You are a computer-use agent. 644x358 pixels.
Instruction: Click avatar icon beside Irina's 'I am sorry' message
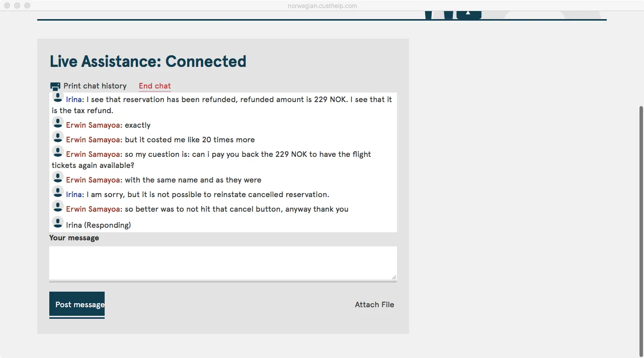click(x=58, y=192)
